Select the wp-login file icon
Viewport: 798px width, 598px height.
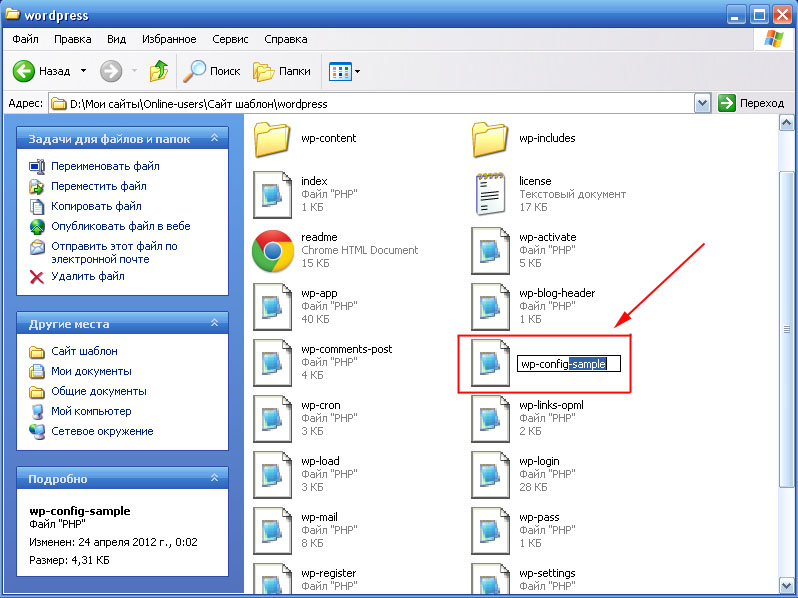[490, 474]
